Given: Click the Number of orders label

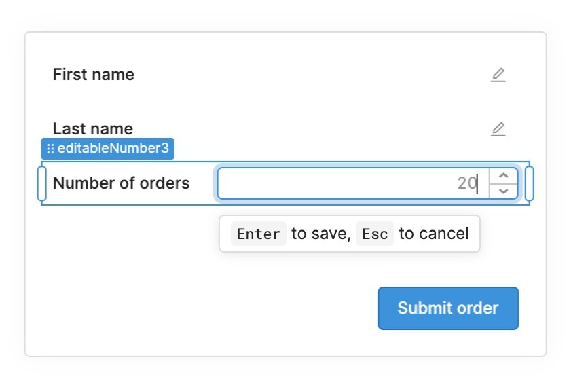Looking at the screenshot, I should pyautogui.click(x=121, y=183).
